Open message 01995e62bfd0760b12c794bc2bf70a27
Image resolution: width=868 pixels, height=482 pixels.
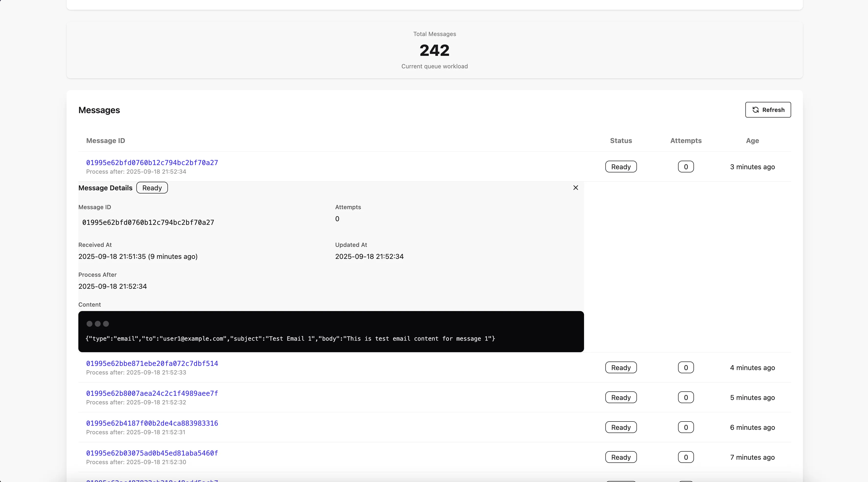click(152, 162)
